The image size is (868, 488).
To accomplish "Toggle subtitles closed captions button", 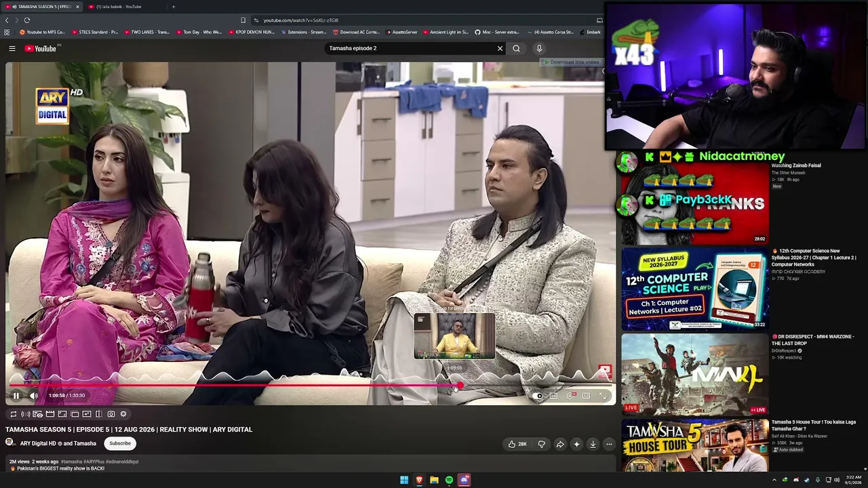I will point(554,396).
